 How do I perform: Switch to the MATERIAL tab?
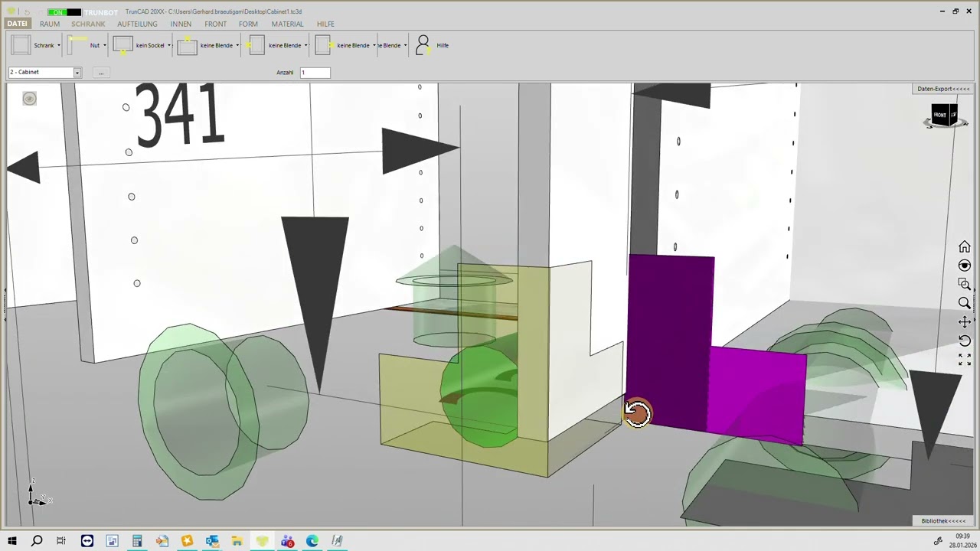coord(287,24)
